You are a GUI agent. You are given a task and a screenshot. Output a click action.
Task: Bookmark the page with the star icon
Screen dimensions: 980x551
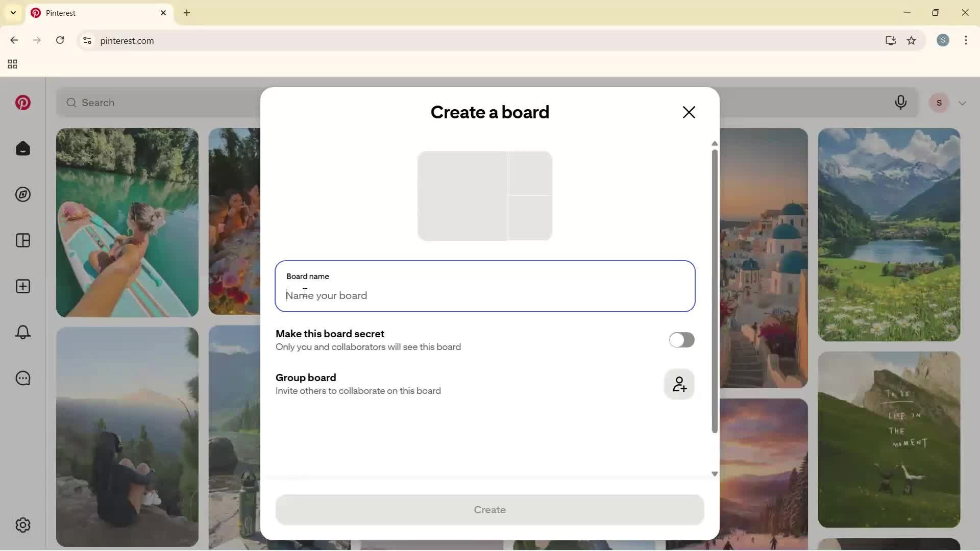[912, 40]
